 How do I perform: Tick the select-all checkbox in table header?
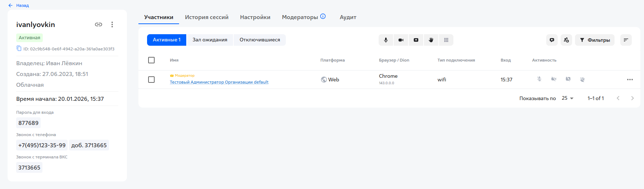tap(151, 60)
